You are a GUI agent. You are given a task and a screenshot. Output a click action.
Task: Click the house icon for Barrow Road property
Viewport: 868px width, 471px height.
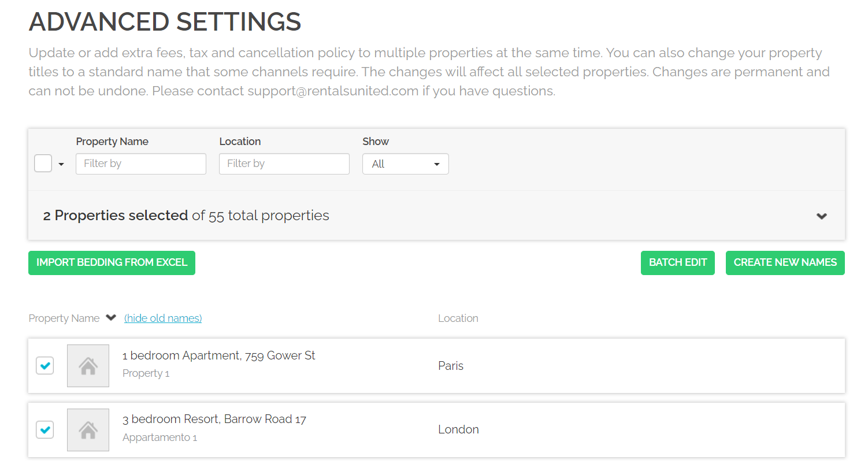88,430
